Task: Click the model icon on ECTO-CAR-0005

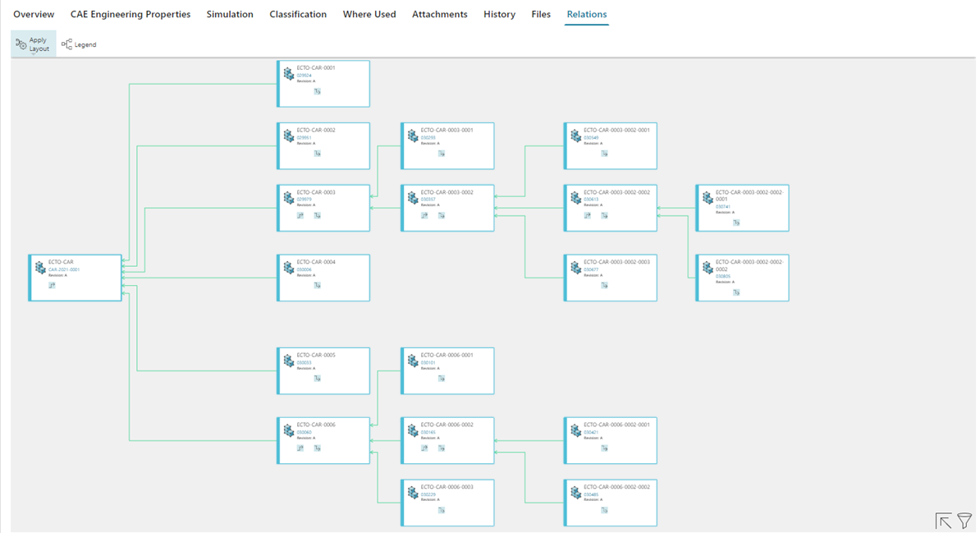Action: click(289, 361)
